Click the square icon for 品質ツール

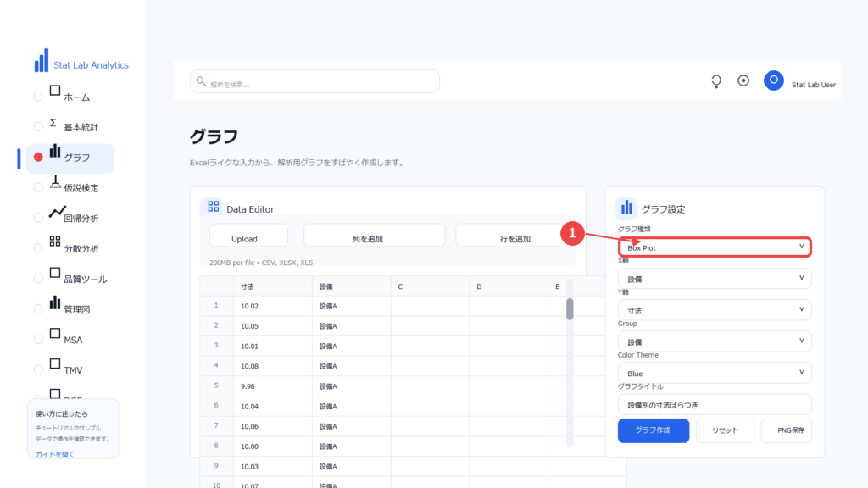tap(55, 273)
